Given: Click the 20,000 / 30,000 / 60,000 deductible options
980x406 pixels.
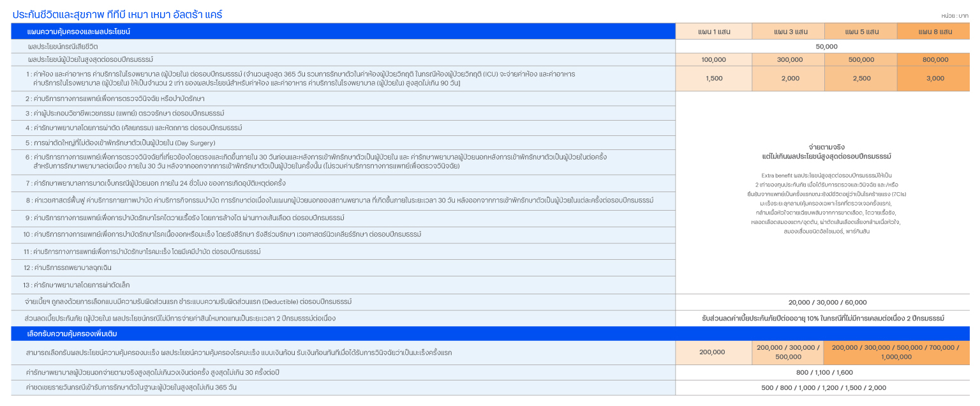Looking at the screenshot, I should click(x=826, y=303).
